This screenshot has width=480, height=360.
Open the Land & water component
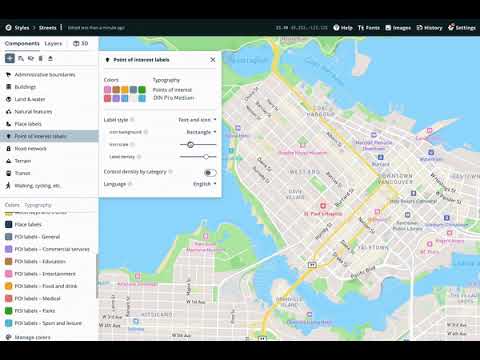[49, 99]
